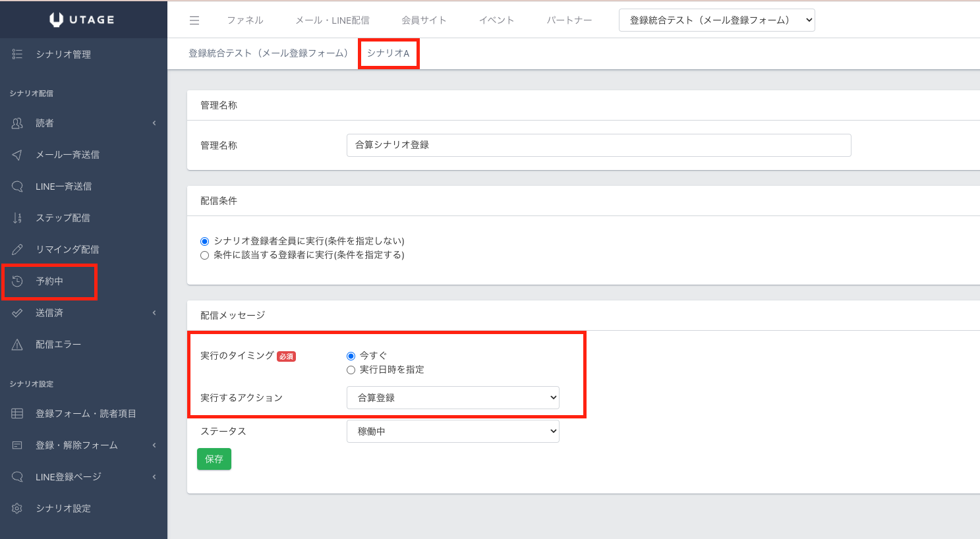Click the メール一斉送信 paper plane icon
This screenshot has width=980, height=539.
(18, 155)
